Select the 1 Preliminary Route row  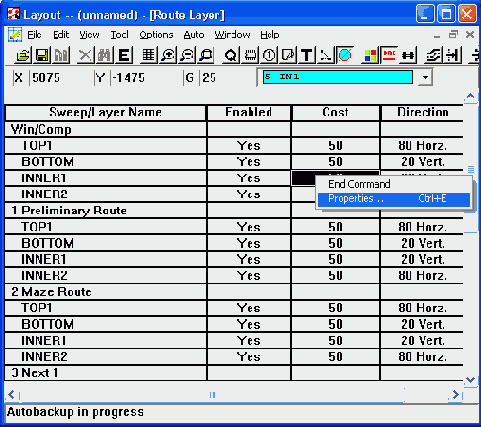105,210
